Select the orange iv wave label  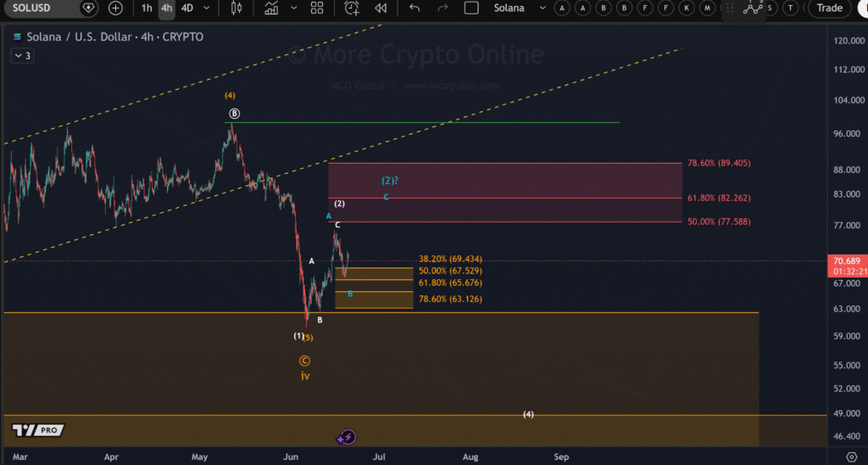point(305,376)
